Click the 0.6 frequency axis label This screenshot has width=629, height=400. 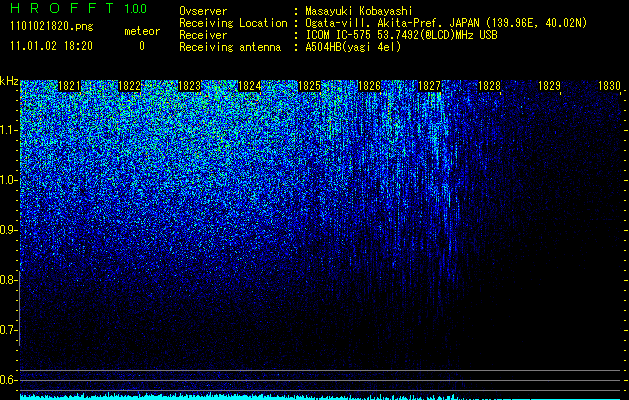coord(8,380)
